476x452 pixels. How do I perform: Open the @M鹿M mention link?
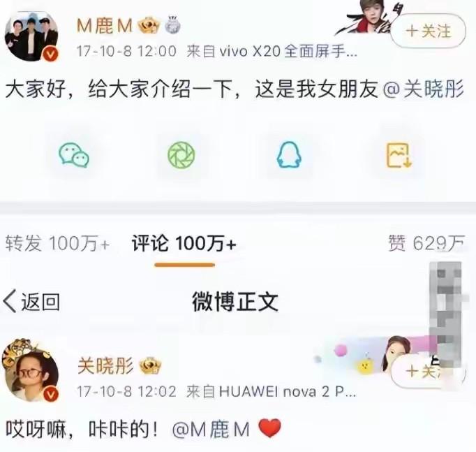[x=211, y=430]
